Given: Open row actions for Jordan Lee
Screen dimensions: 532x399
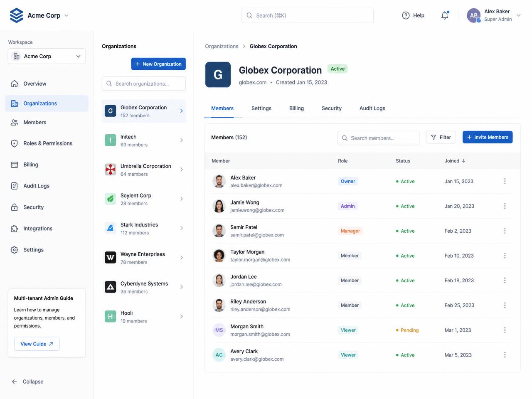Looking at the screenshot, I should click(505, 281).
